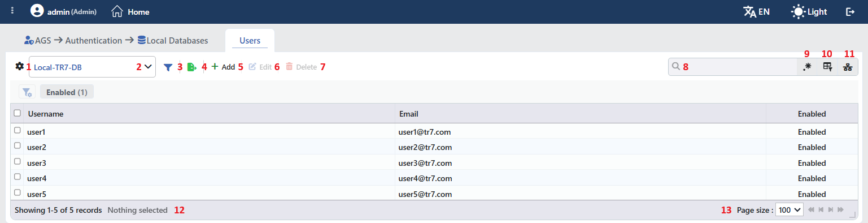Click filter settings icon beside Enabled chip
Screen dimensions: 868x223
pos(27,92)
